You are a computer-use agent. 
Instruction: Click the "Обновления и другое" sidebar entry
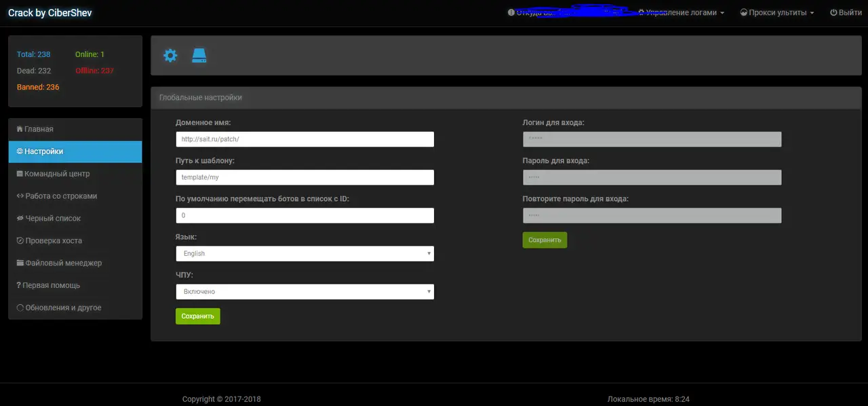[x=63, y=307]
